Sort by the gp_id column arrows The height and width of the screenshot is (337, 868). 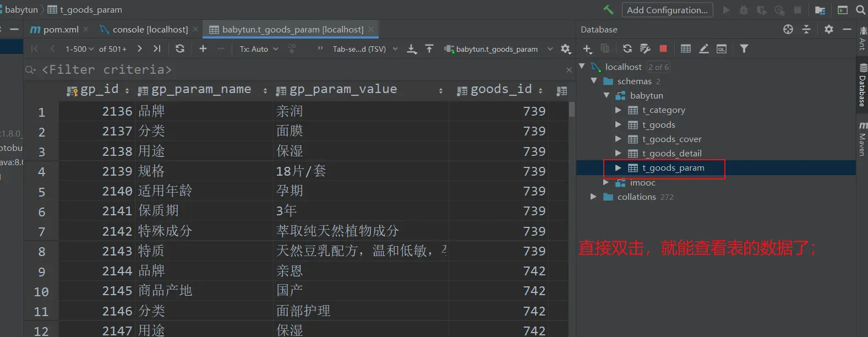[127, 91]
